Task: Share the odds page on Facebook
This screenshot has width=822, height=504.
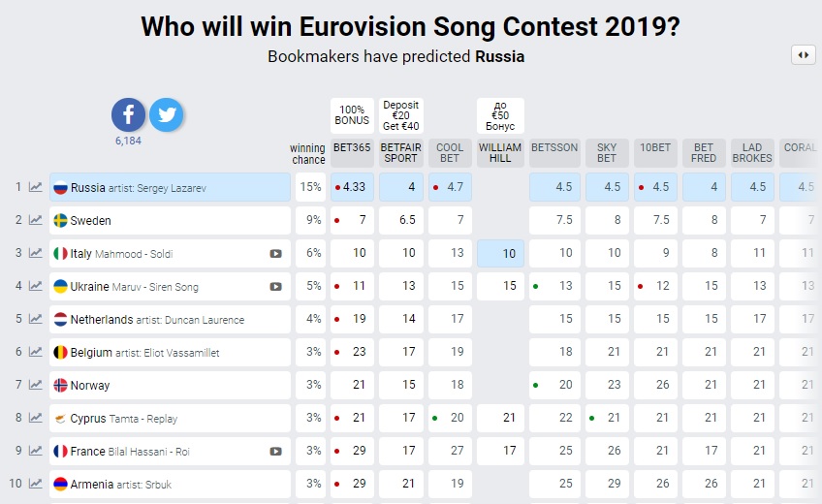Action: [128, 114]
